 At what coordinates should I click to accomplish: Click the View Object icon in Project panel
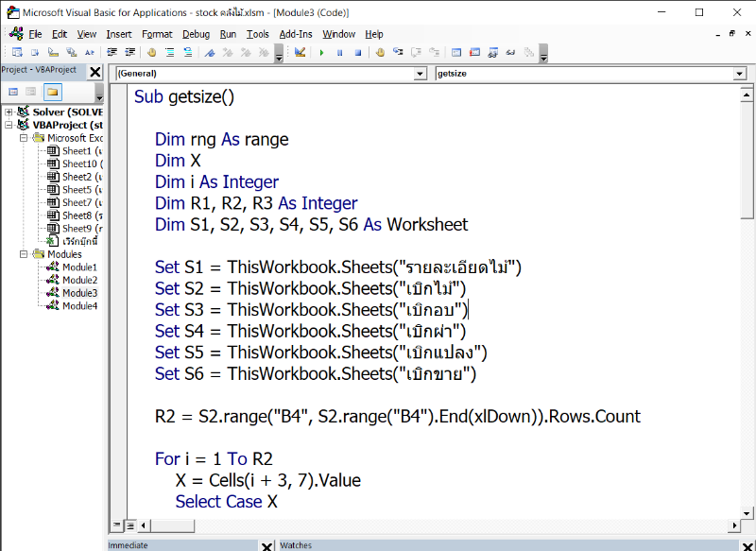31,92
